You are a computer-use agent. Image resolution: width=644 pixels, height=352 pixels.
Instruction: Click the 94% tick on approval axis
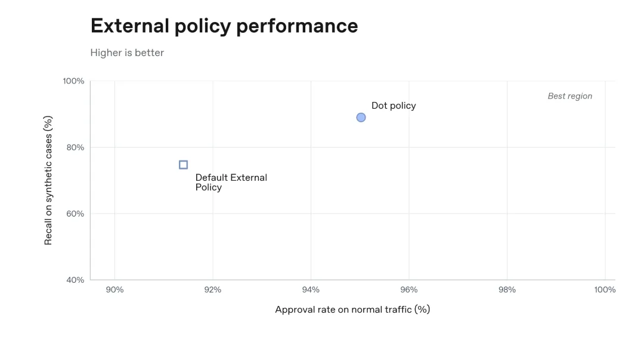pyautogui.click(x=311, y=289)
